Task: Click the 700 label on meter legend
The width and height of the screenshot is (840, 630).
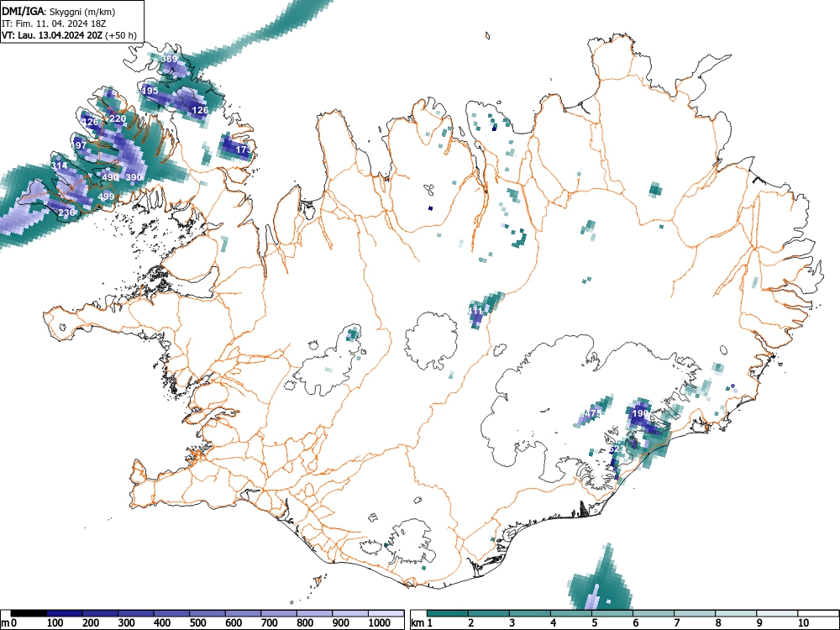Action: tap(269, 623)
